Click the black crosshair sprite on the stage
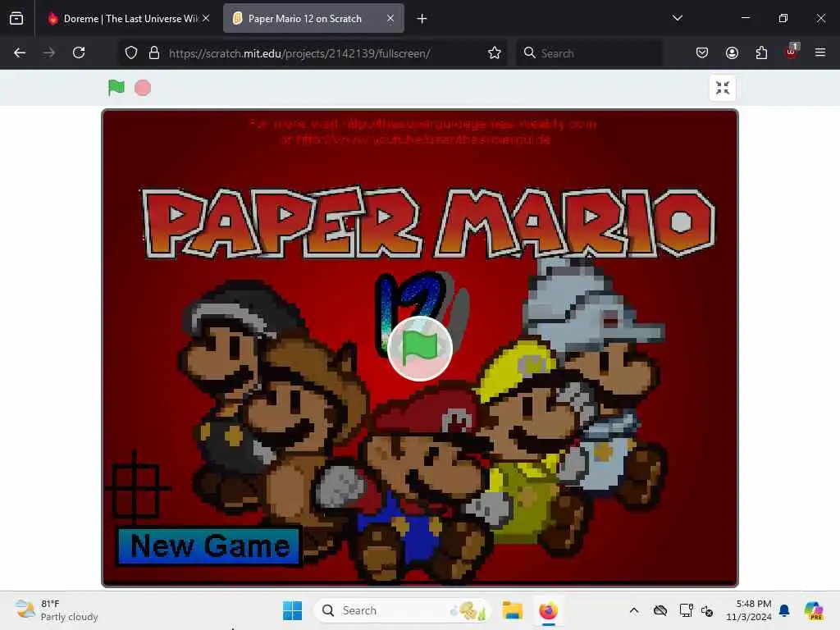This screenshot has width=840, height=630. click(135, 489)
